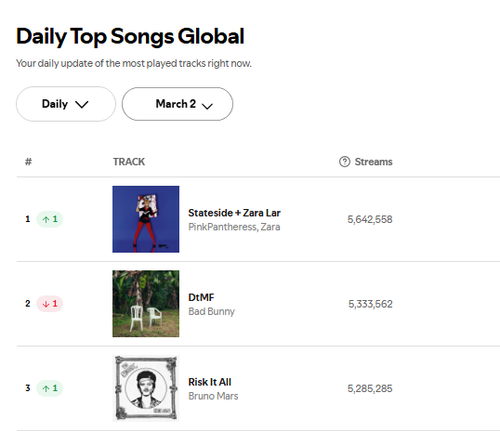Open the March 2 date dropdown
Viewport: 500px width, 431px height.
pos(177,104)
